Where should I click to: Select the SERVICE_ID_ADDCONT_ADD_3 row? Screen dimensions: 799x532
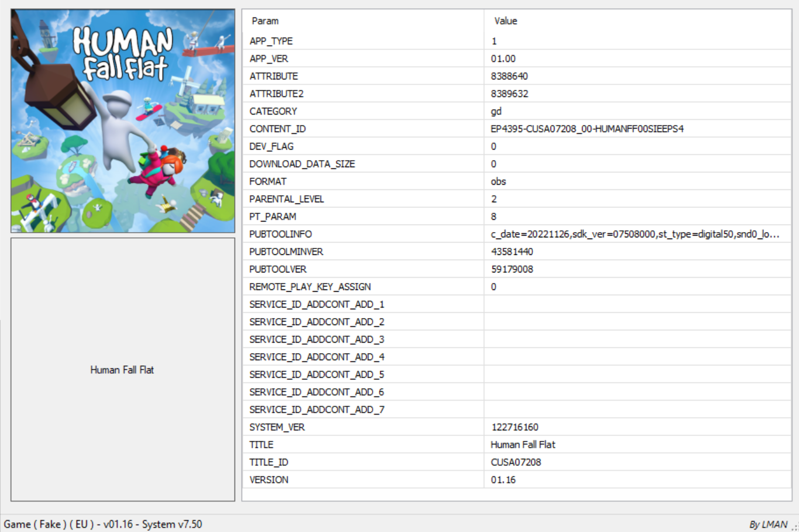[517, 339]
